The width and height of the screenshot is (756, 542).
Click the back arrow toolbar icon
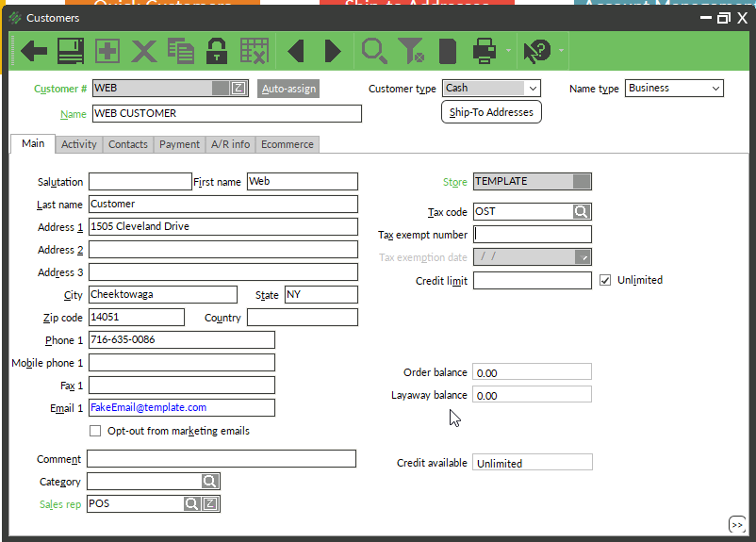[x=34, y=51]
